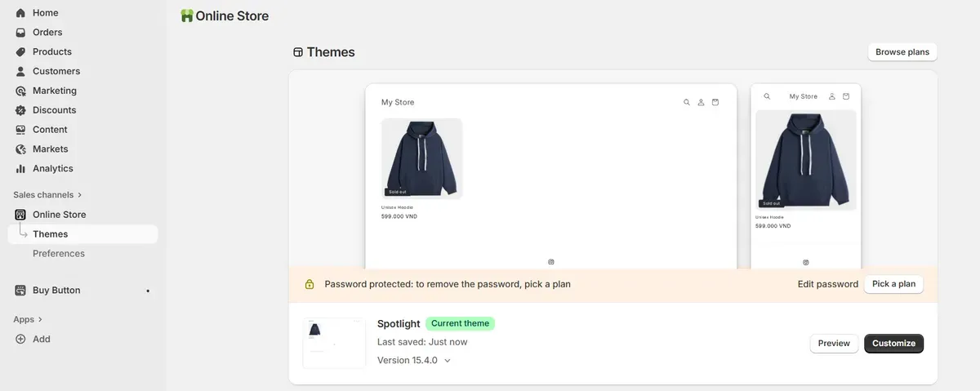The height and width of the screenshot is (391, 980).
Task: Click the Buy Button icon
Action: pyautogui.click(x=20, y=291)
